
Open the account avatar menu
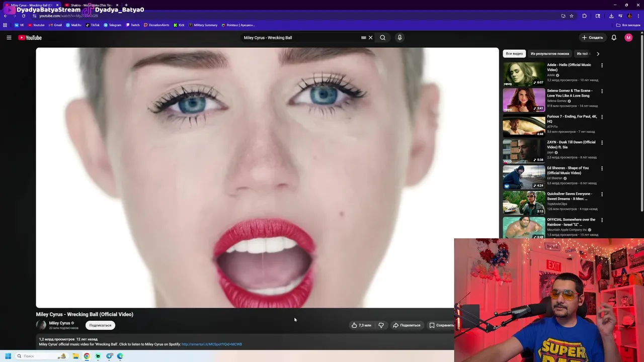(x=628, y=38)
